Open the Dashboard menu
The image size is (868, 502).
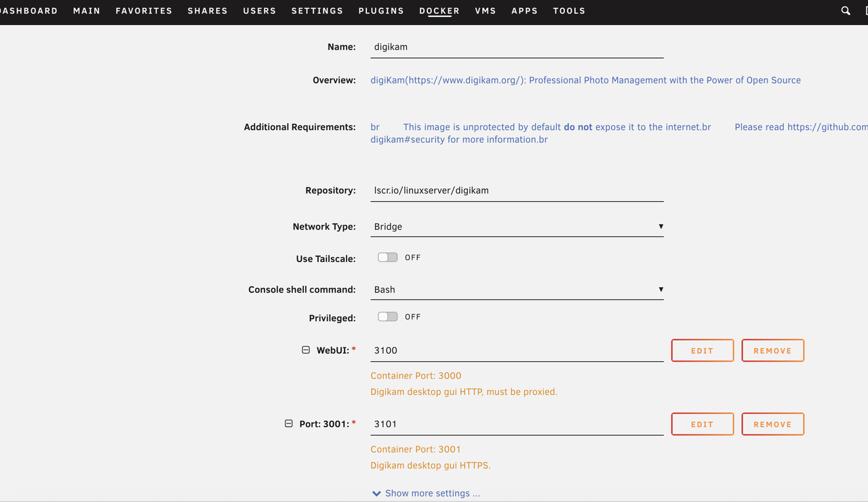pos(28,11)
